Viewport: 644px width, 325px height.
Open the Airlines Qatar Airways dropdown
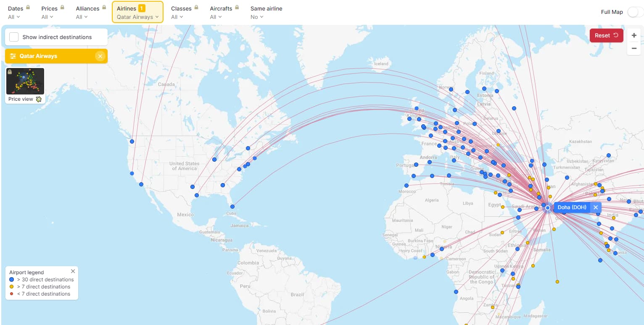[x=137, y=13]
